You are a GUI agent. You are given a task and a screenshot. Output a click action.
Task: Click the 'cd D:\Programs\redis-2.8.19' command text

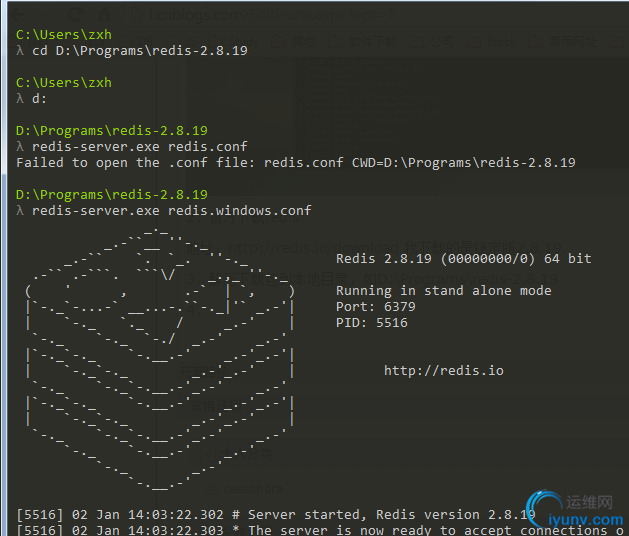(140, 51)
